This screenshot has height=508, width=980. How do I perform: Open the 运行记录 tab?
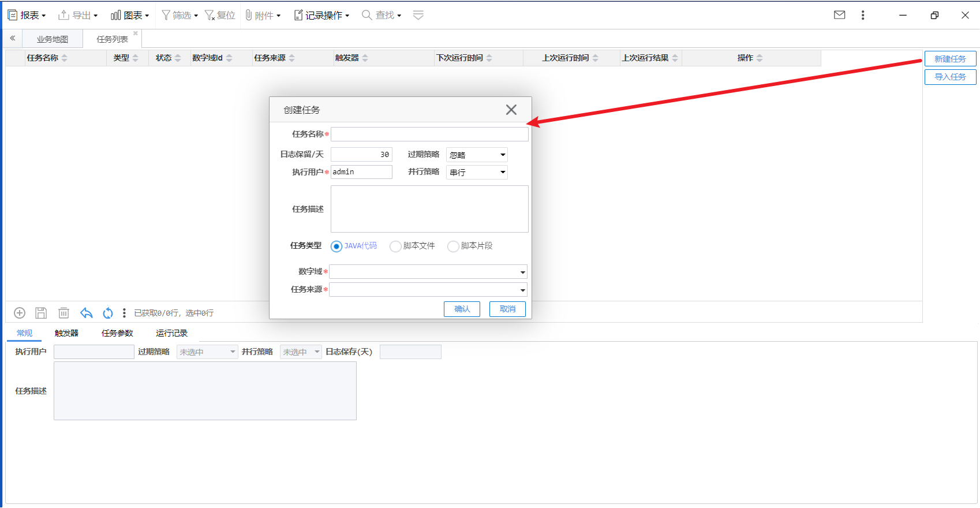coord(171,333)
